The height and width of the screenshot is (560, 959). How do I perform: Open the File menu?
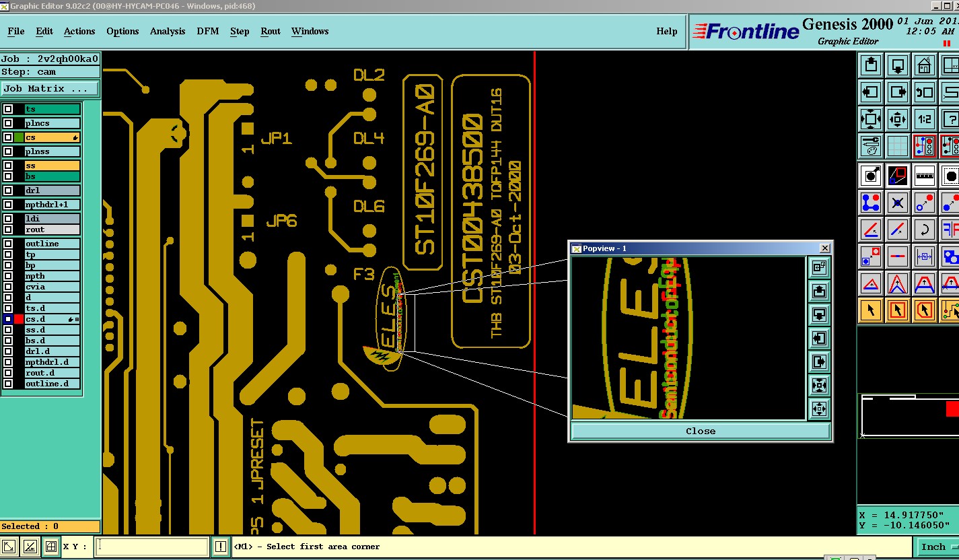pyautogui.click(x=16, y=31)
